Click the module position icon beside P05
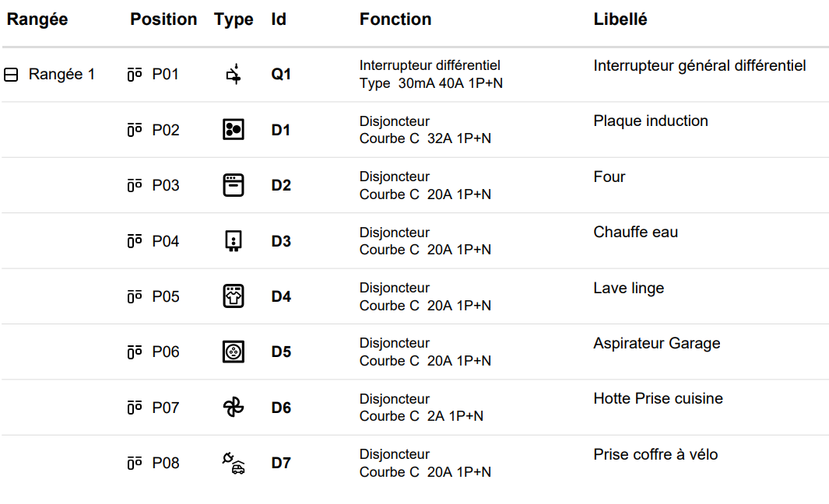The height and width of the screenshot is (504, 829). (x=135, y=296)
